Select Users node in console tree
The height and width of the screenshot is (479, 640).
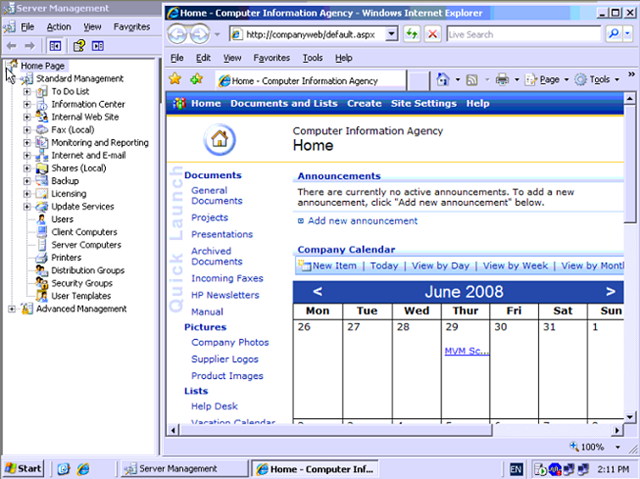(62, 220)
